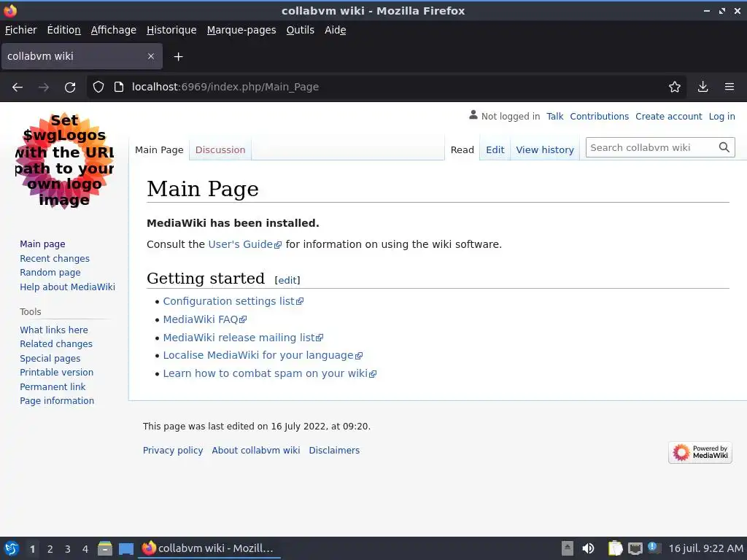Viewport: 747px width, 560px height.
Task: Open a new tab with the plus button
Action: pyautogui.click(x=178, y=57)
